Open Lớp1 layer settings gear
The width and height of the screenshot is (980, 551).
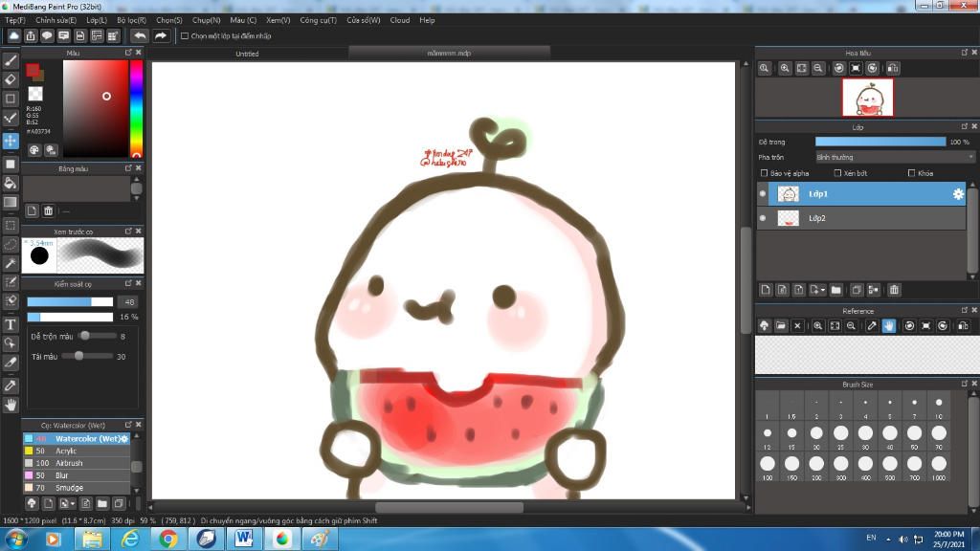958,194
